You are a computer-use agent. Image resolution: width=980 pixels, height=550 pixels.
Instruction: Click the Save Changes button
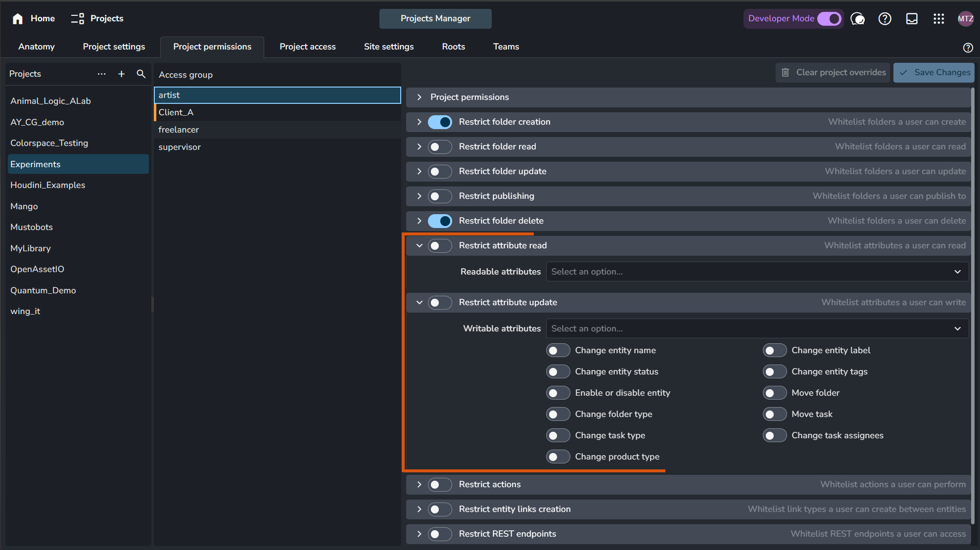pos(933,72)
